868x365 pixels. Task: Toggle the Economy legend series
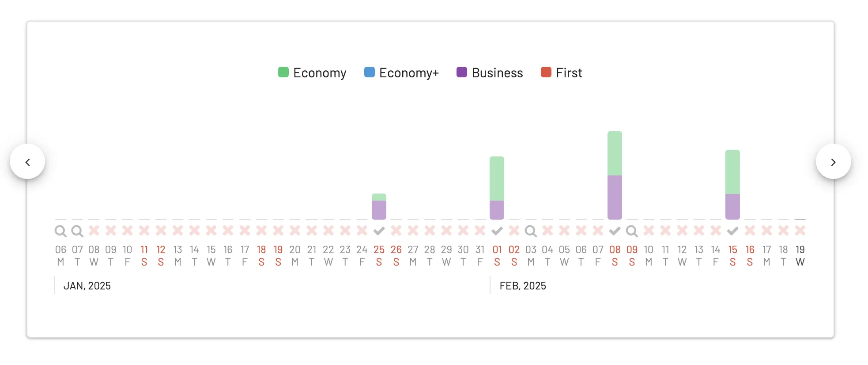[x=312, y=72]
